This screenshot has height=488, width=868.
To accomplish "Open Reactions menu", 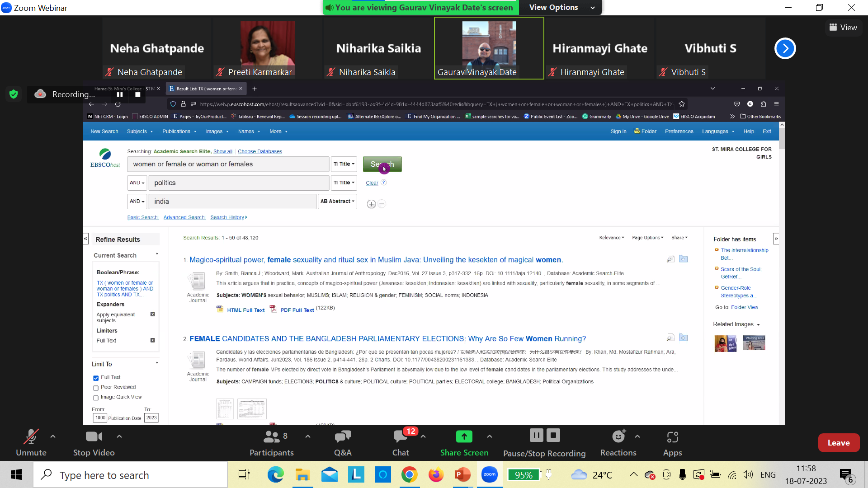I will click(x=618, y=443).
